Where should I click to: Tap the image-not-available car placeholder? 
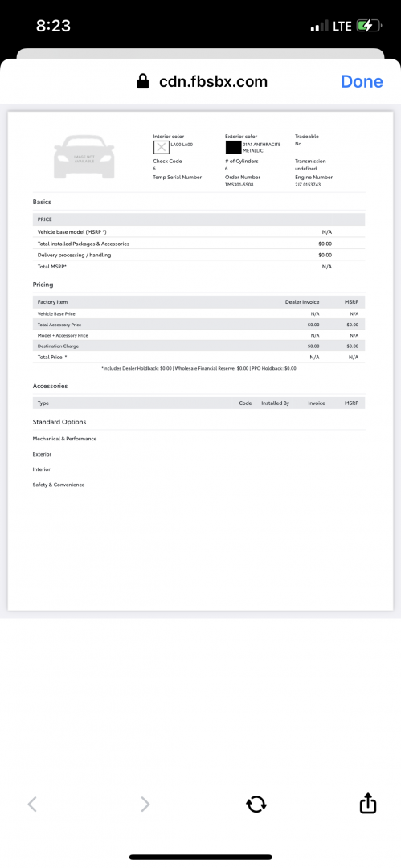(84, 158)
